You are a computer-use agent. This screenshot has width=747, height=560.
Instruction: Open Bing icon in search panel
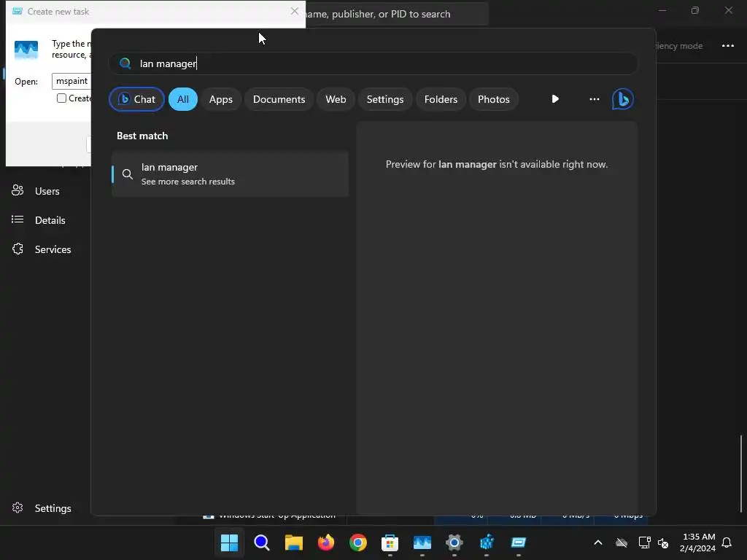click(x=623, y=99)
